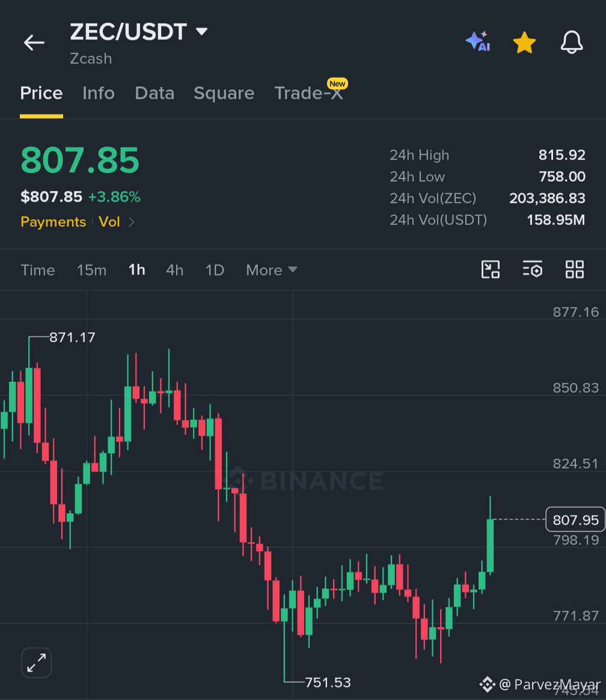Tap the 771.87 price axis label
This screenshot has height=700, width=606.
tap(576, 616)
